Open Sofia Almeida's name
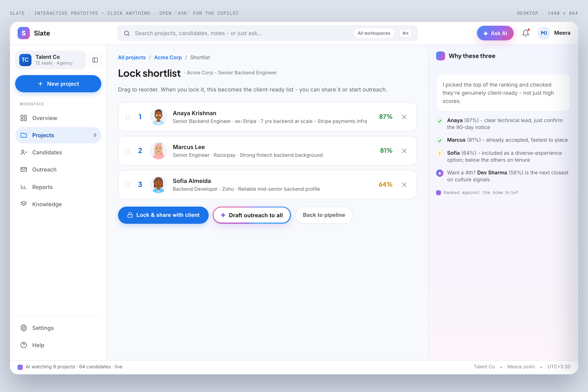Image resolution: width=588 pixels, height=392 pixels. [x=192, y=181]
